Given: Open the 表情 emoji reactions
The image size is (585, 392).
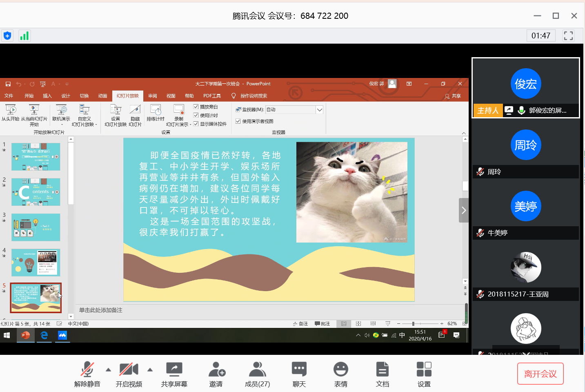Looking at the screenshot, I should tap(340, 370).
